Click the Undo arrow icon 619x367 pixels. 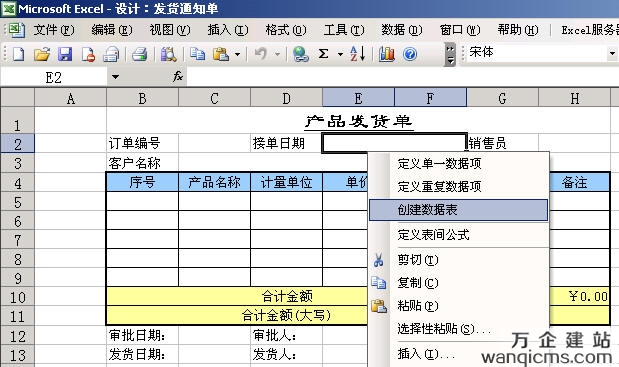261,54
